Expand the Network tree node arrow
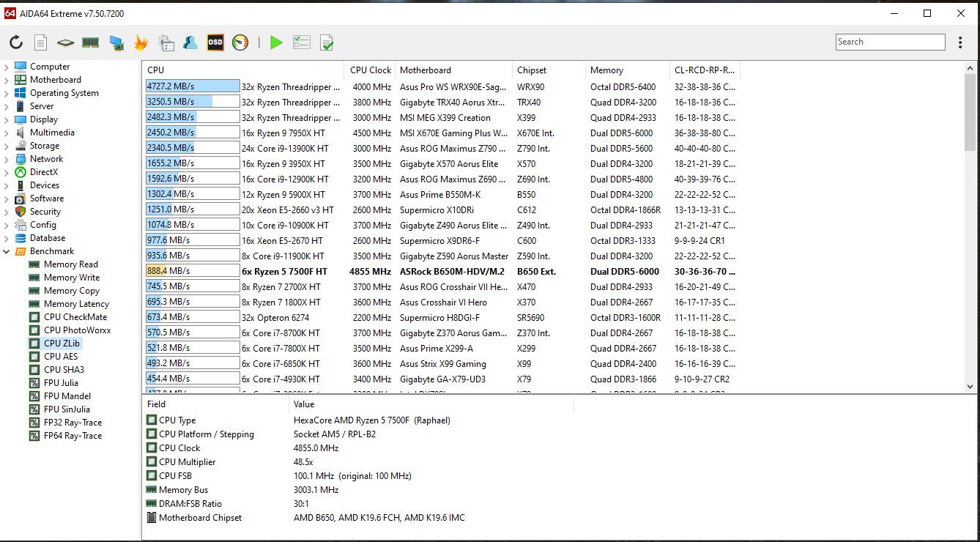Viewport: 980px width, 542px height. click(7, 159)
